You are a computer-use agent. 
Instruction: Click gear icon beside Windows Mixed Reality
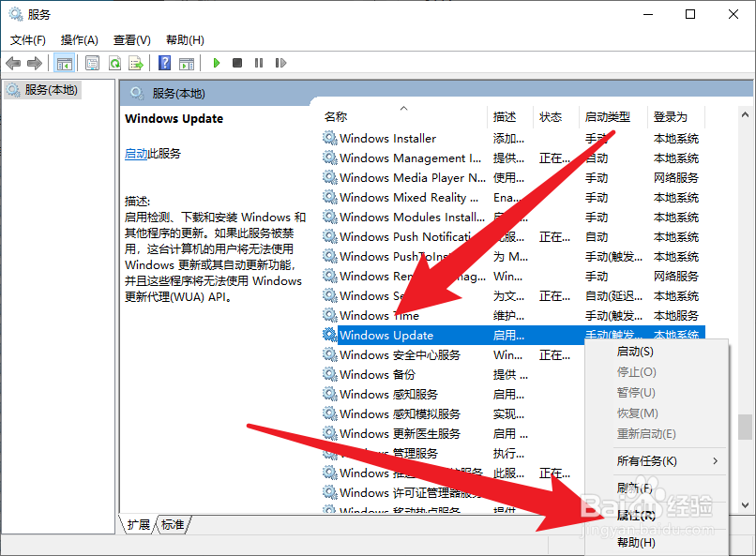click(x=330, y=198)
